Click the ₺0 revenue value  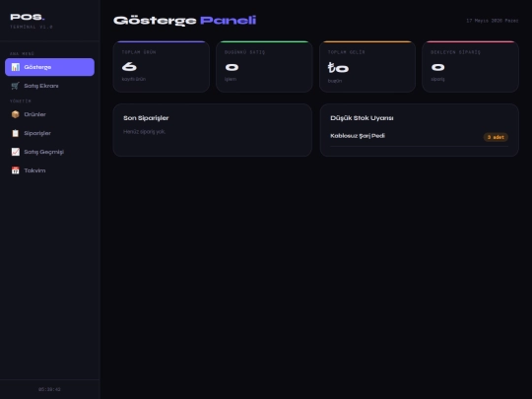[338, 68]
